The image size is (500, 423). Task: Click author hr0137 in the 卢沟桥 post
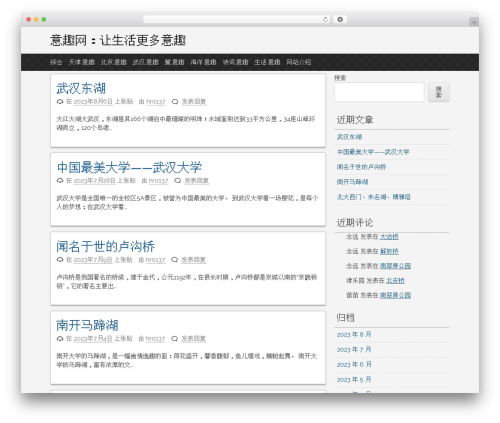tap(155, 260)
